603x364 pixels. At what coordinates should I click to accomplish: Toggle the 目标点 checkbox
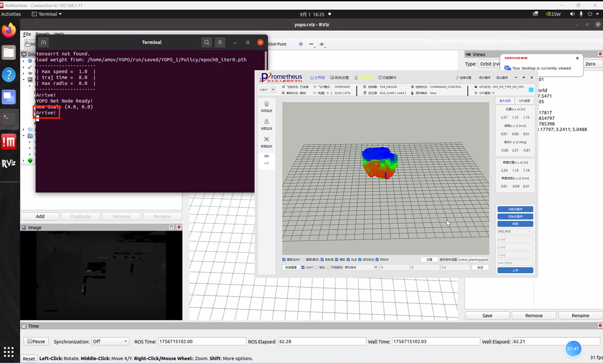click(x=377, y=259)
